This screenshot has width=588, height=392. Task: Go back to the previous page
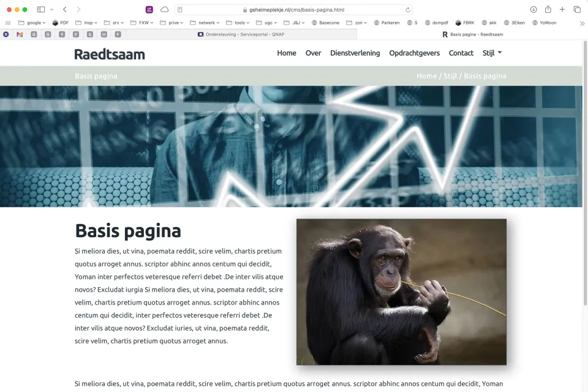point(65,10)
